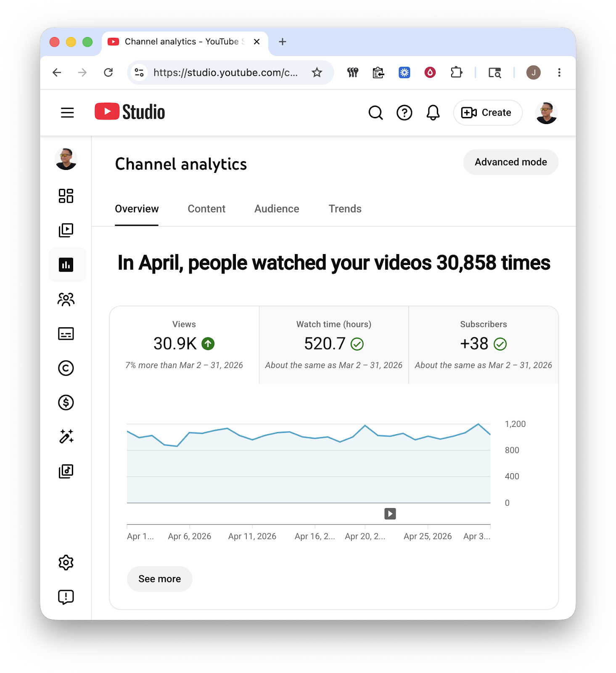Go back in browser

point(57,72)
